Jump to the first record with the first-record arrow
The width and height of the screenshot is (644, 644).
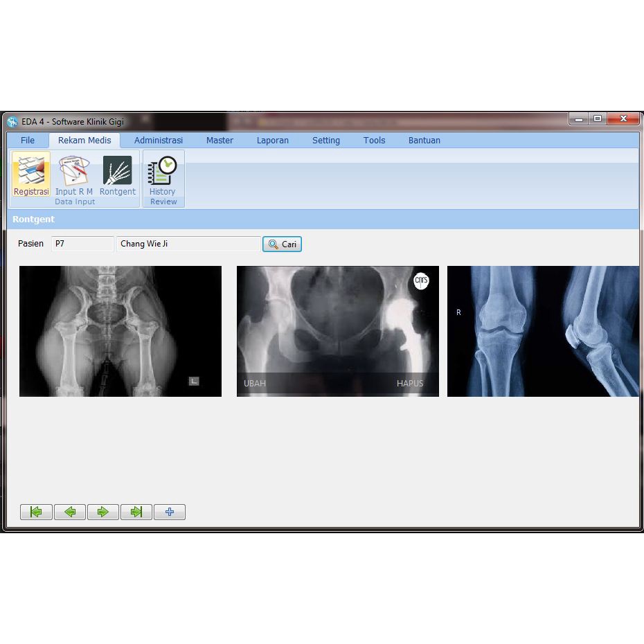(x=36, y=512)
